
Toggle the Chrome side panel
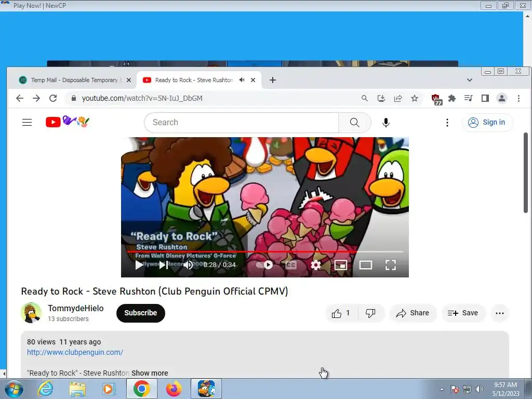click(x=485, y=98)
